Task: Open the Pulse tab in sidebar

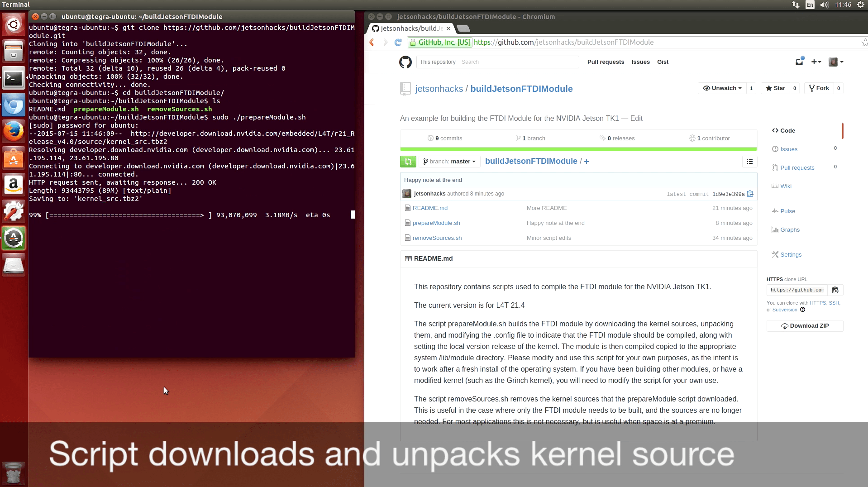Action: pyautogui.click(x=783, y=211)
